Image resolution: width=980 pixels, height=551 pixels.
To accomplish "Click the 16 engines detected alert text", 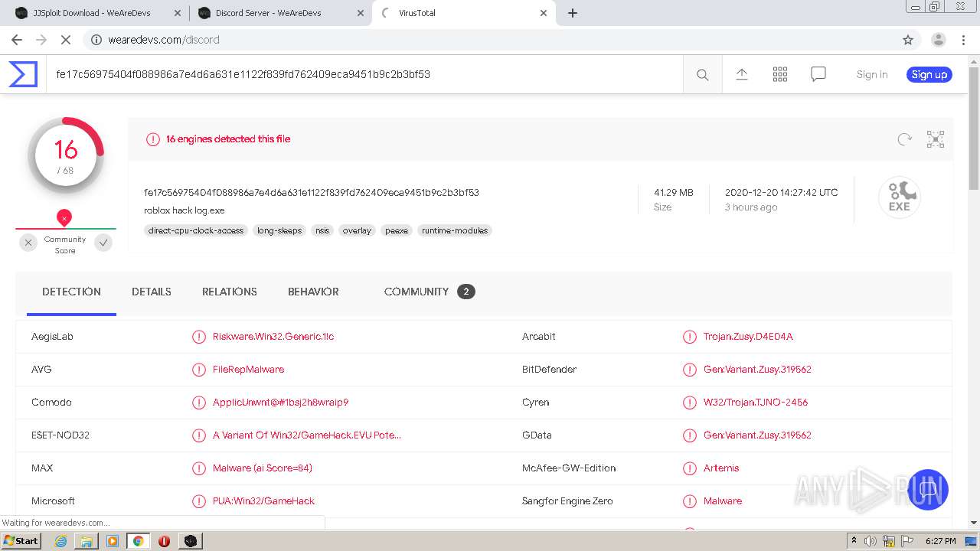I will click(x=228, y=139).
